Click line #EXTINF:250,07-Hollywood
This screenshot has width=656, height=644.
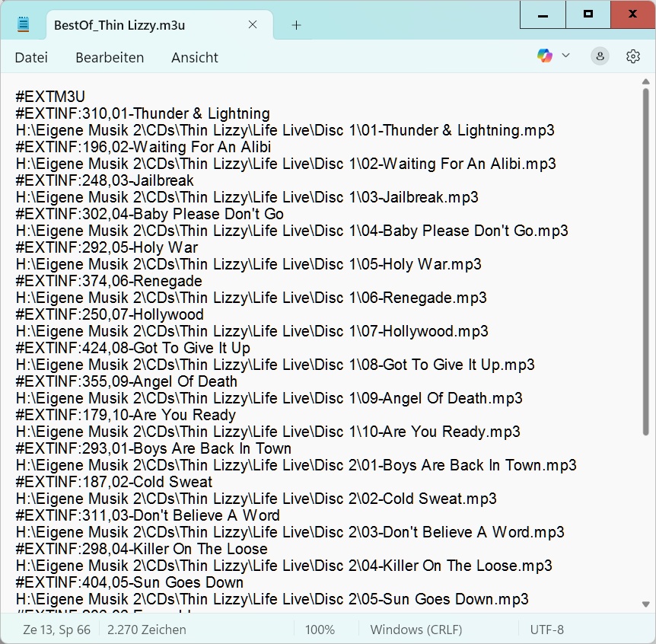pos(110,314)
